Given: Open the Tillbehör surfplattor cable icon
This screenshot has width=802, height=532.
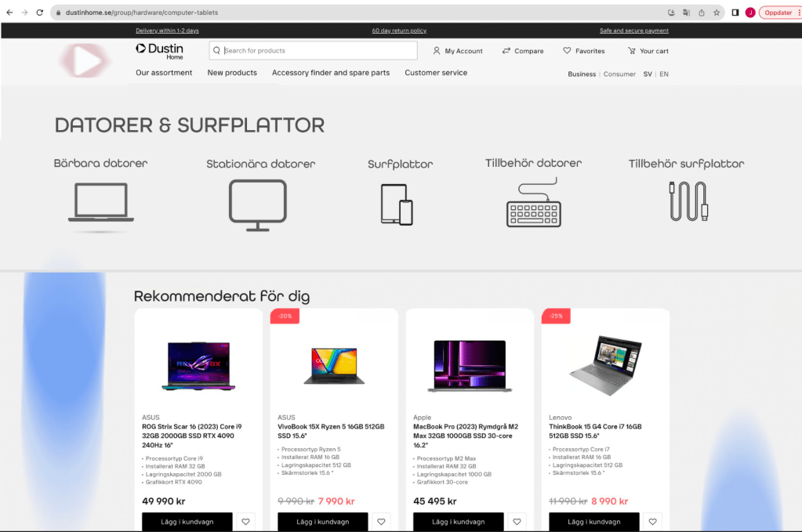Looking at the screenshot, I should click(x=689, y=201).
